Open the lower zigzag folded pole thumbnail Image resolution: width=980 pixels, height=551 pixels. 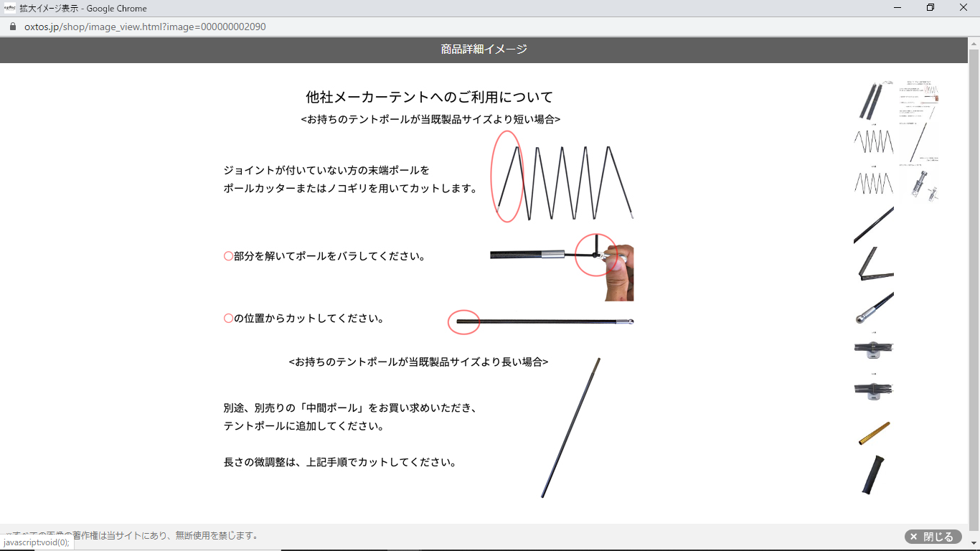(x=873, y=184)
